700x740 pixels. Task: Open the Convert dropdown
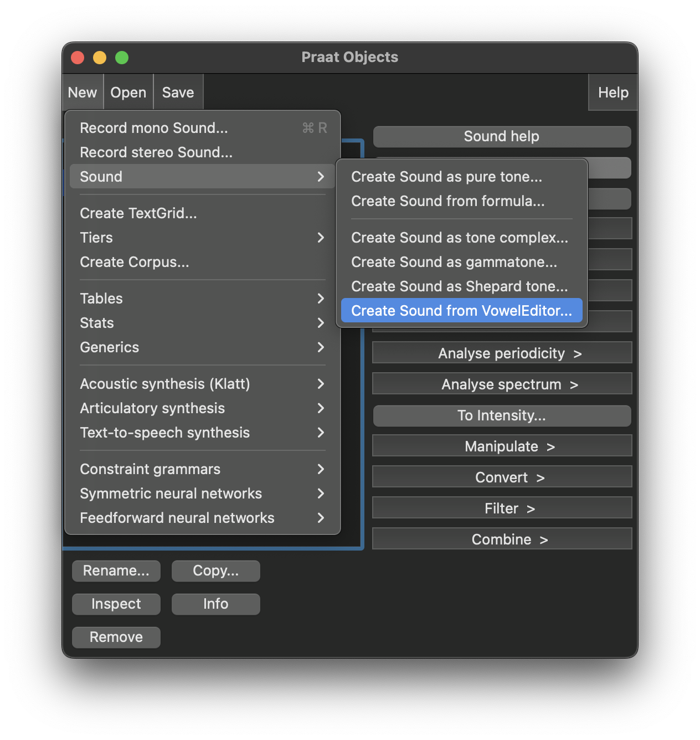tap(502, 477)
